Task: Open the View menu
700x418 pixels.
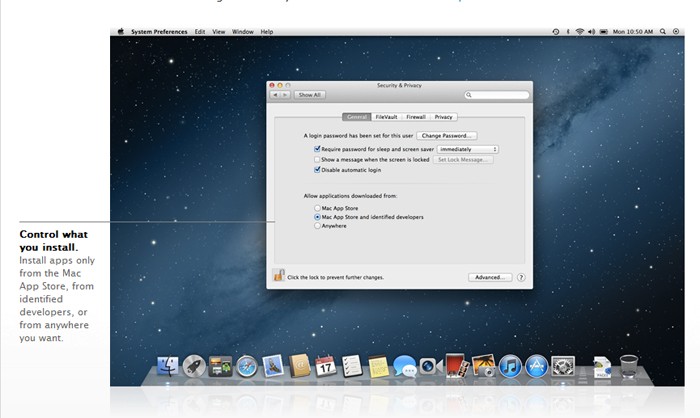Action: coord(218,32)
